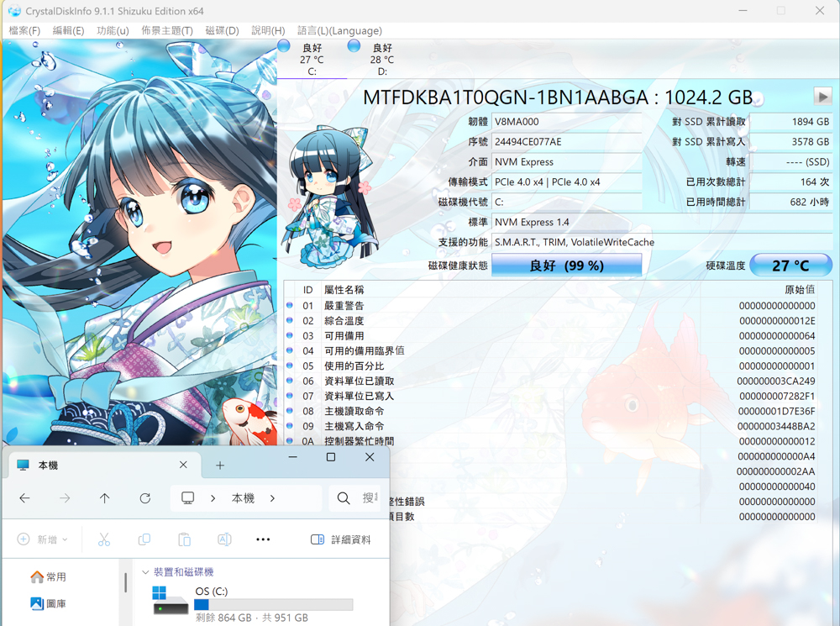Select the 05 使用的百分比 attribute row
Viewport: 840px width, 626px height.
click(551, 366)
